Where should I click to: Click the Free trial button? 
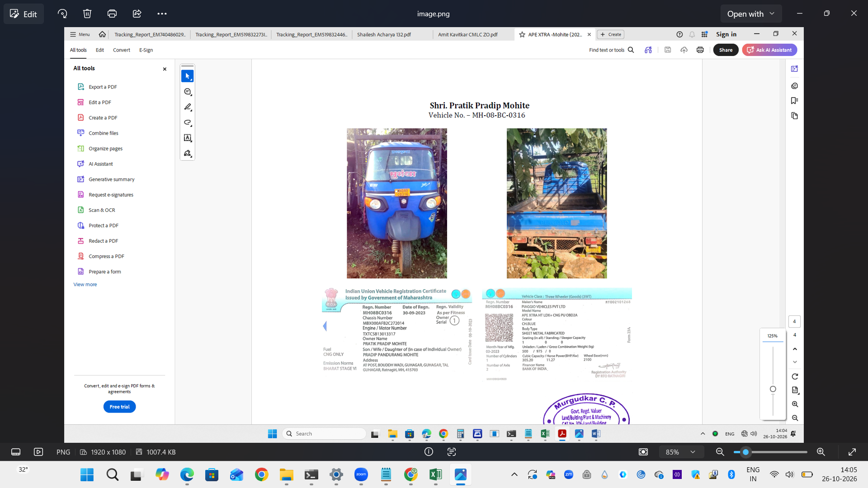pos(119,407)
